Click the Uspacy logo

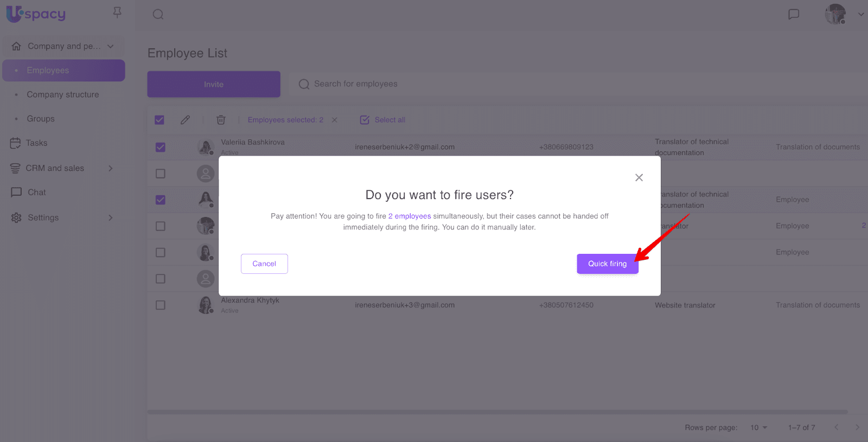36,14
